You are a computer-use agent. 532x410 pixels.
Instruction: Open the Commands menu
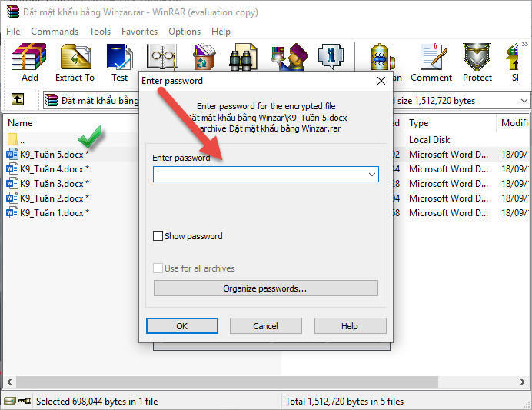tap(55, 32)
